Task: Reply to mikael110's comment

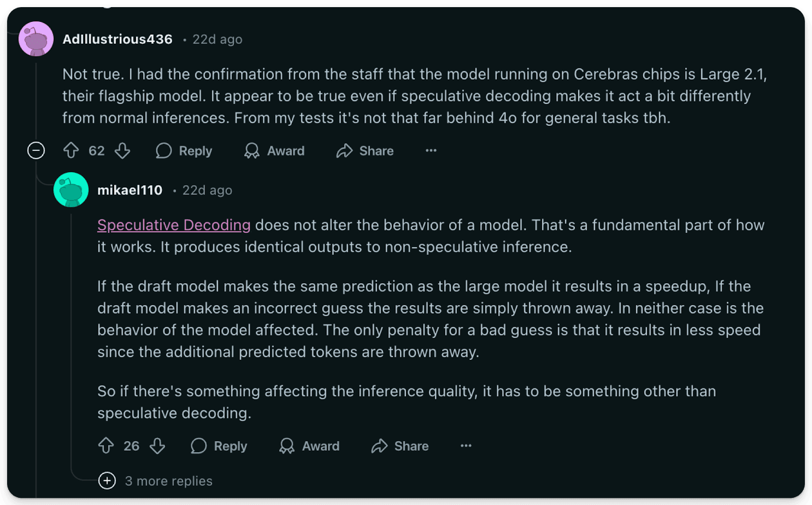Action: [x=219, y=446]
